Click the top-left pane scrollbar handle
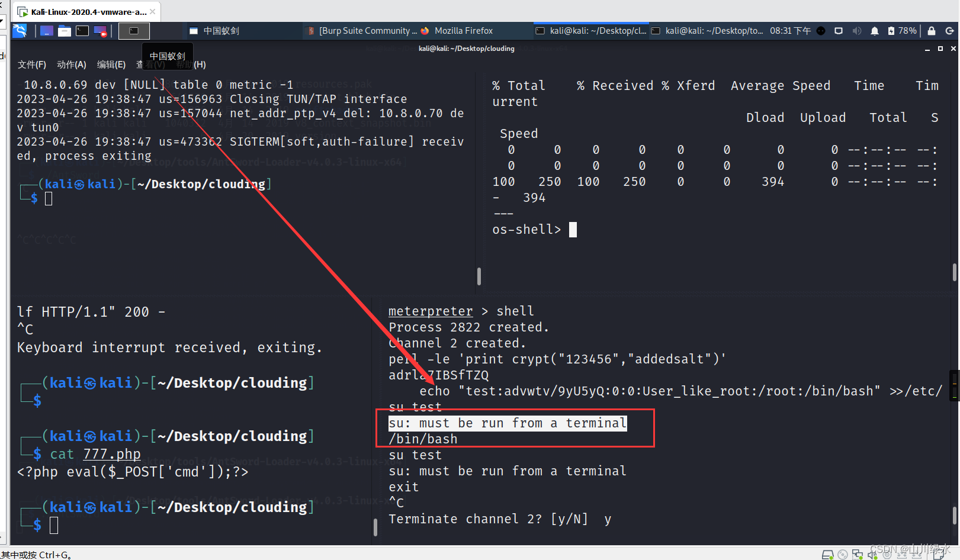The height and width of the screenshot is (560, 960). click(x=479, y=276)
